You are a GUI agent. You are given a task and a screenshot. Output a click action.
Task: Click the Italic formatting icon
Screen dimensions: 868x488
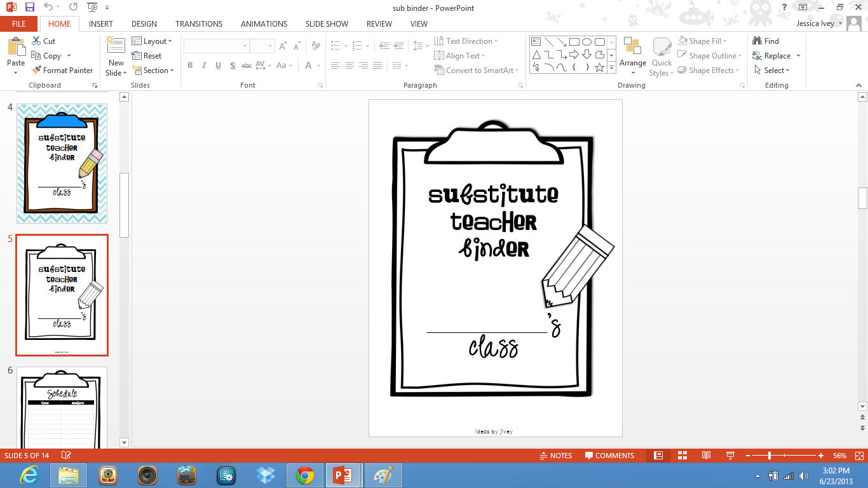pos(204,65)
